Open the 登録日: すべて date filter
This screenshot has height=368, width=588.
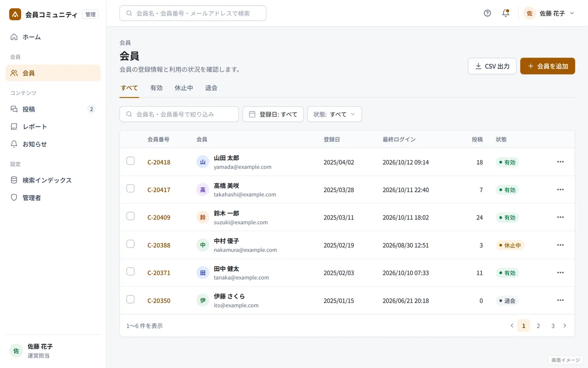273,114
